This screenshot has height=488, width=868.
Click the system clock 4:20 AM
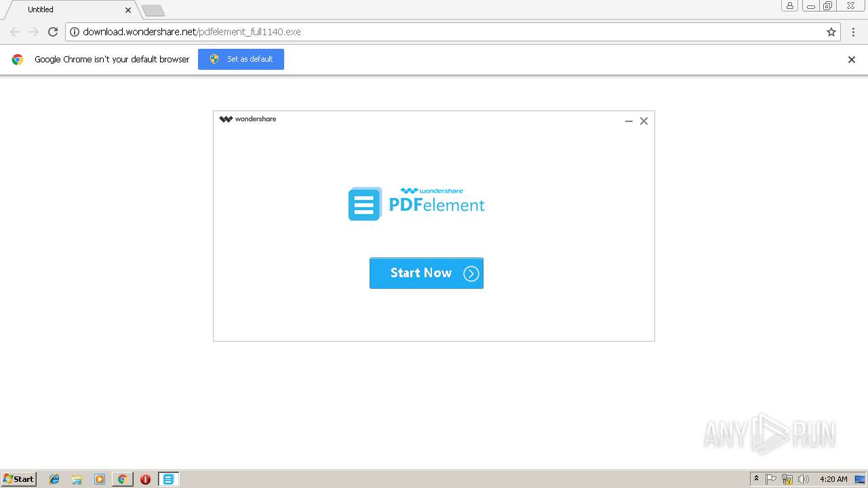click(x=833, y=479)
